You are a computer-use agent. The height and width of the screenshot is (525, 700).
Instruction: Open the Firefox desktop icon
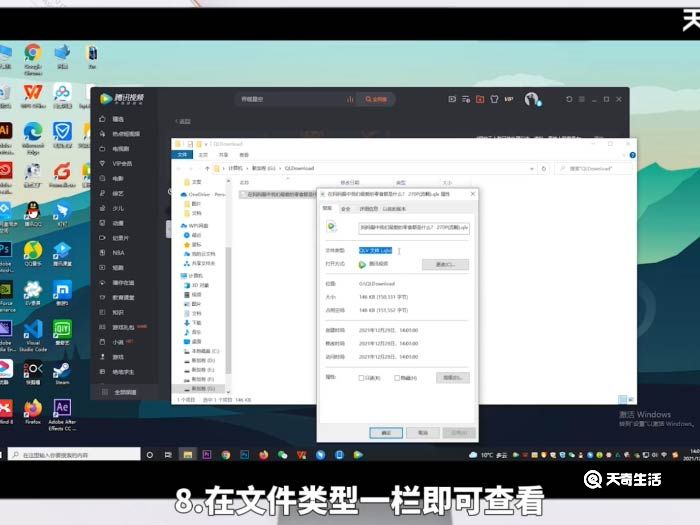[33, 412]
